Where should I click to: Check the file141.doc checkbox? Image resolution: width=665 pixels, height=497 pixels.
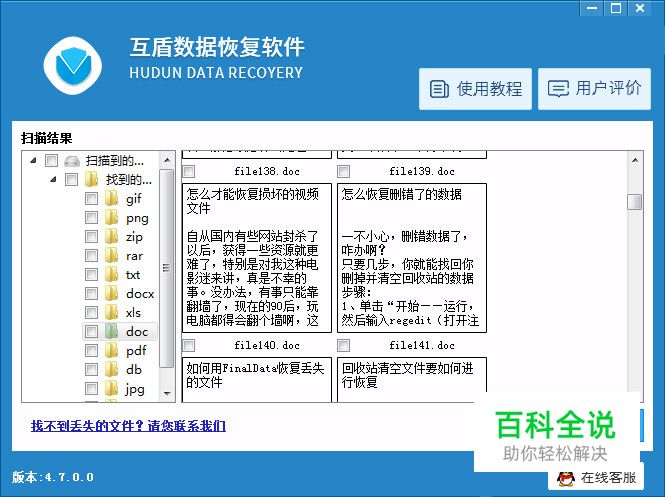click(x=344, y=345)
